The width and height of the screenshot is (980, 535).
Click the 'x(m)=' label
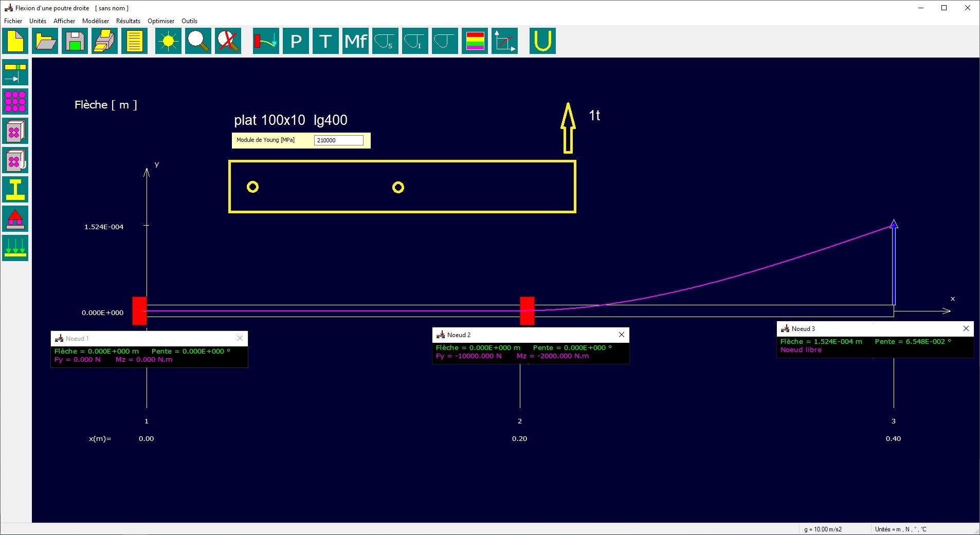coord(100,438)
